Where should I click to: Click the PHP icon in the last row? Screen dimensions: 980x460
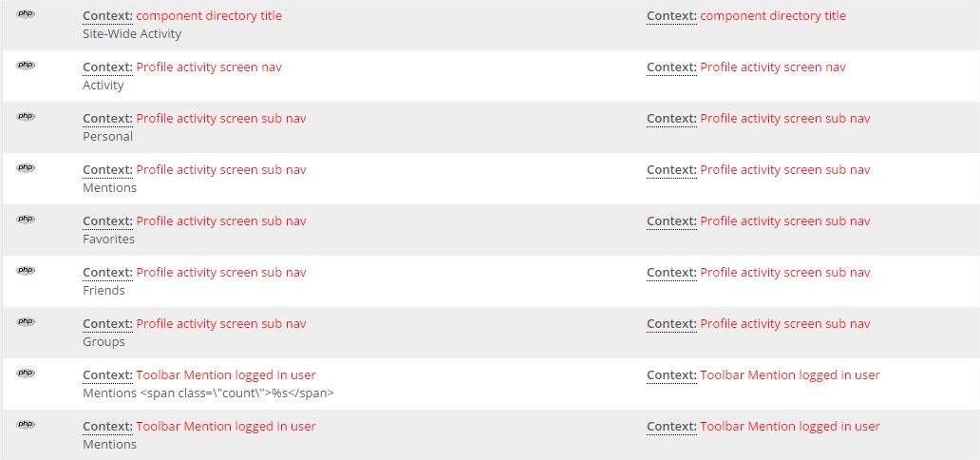(x=26, y=424)
